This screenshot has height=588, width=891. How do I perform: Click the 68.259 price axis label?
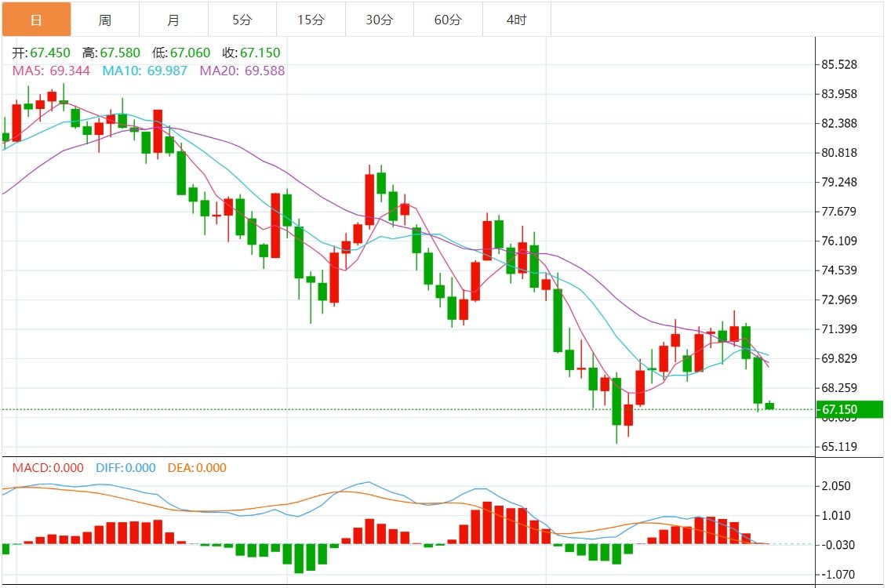(x=839, y=388)
